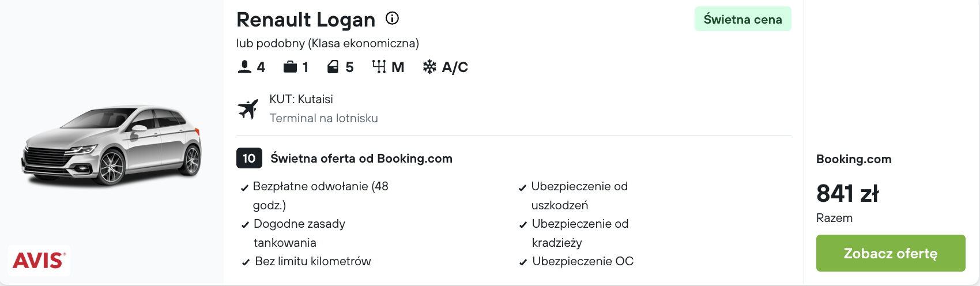Click the Zobacz ofertę button
Viewport: 980px width, 286px height.
point(891,253)
